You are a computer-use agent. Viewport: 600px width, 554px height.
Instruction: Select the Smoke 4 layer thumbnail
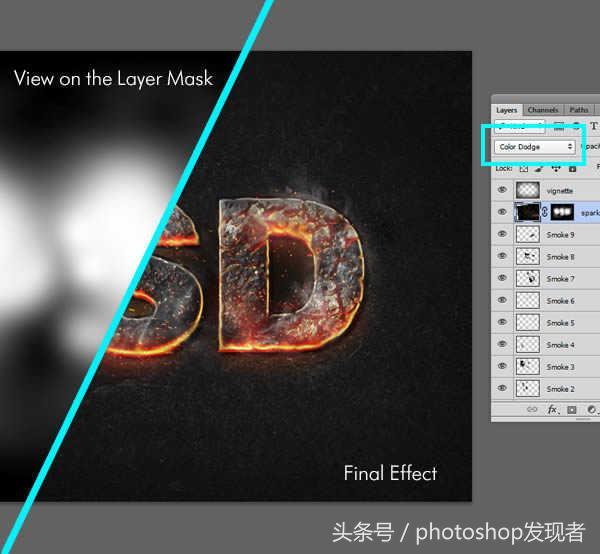(x=528, y=345)
